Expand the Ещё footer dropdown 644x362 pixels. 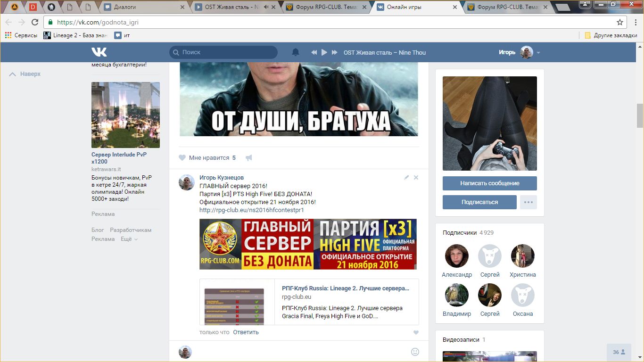pyautogui.click(x=129, y=239)
